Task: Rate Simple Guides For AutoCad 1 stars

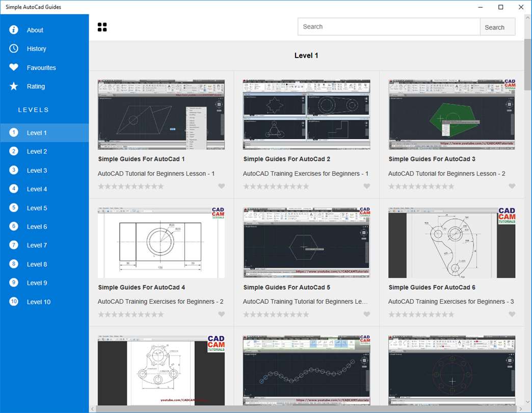Action: pyautogui.click(x=131, y=186)
